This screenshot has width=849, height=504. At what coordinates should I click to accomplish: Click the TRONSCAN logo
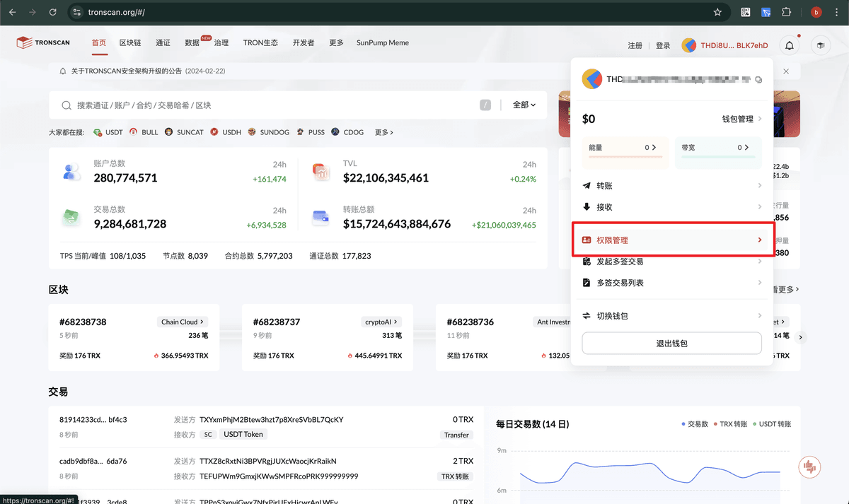pos(43,42)
